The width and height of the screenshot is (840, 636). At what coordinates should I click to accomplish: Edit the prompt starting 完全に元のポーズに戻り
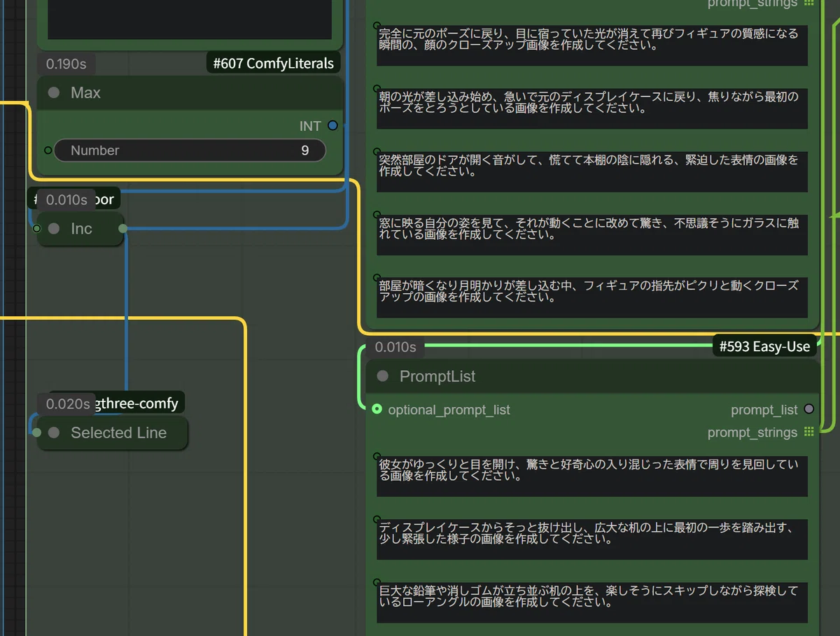click(592, 45)
